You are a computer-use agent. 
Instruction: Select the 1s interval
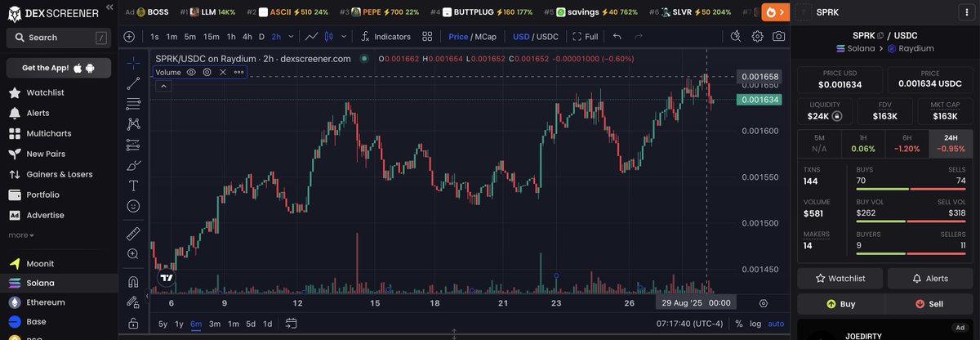[x=155, y=37]
